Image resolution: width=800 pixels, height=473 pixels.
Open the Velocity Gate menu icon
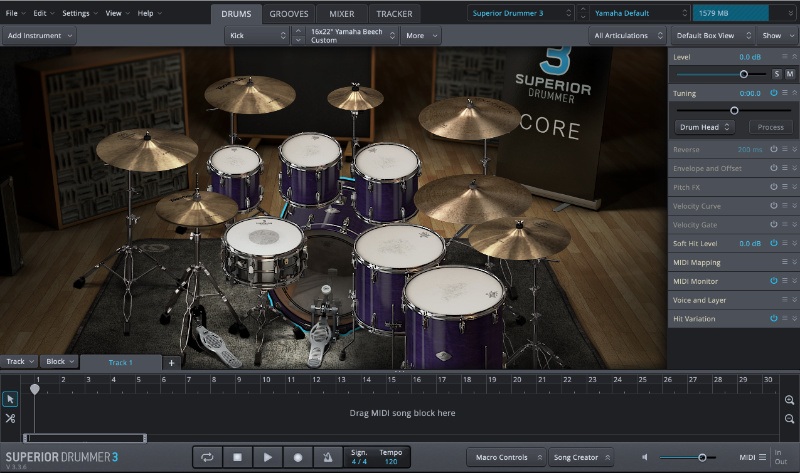tap(785, 225)
